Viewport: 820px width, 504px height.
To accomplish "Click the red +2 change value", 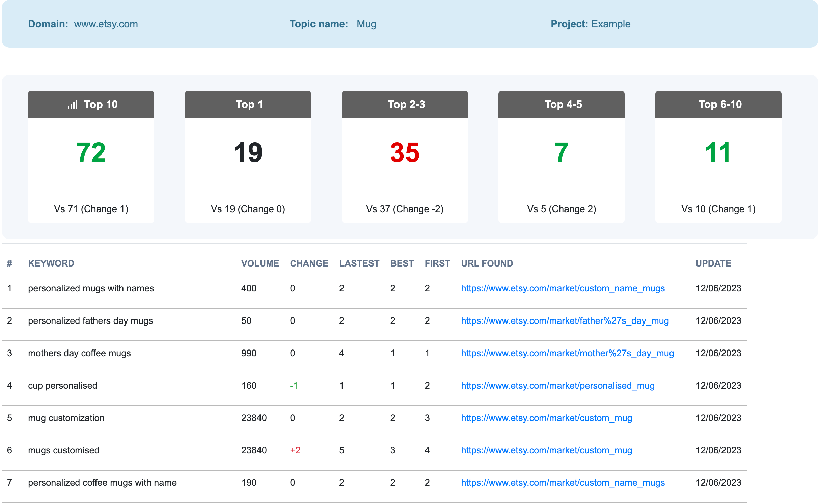I will tap(296, 451).
